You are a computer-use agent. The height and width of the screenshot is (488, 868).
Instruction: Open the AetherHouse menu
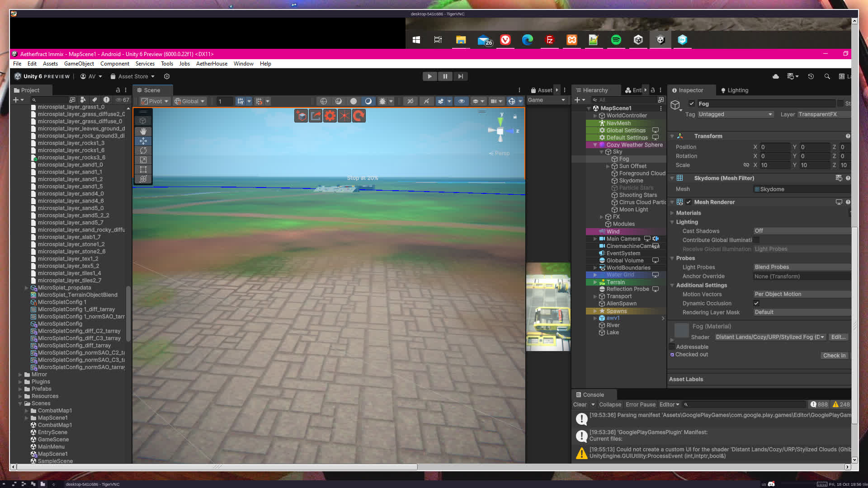pyautogui.click(x=212, y=64)
